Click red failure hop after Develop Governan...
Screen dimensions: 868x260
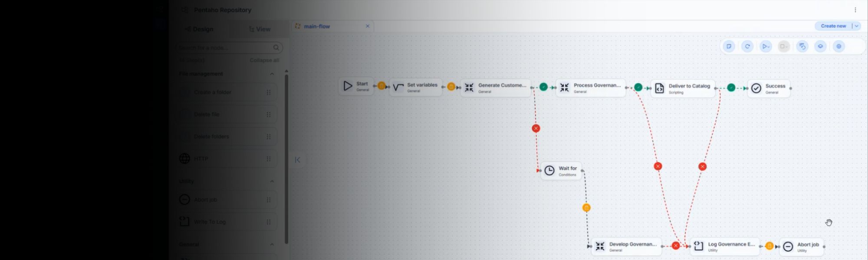point(676,246)
